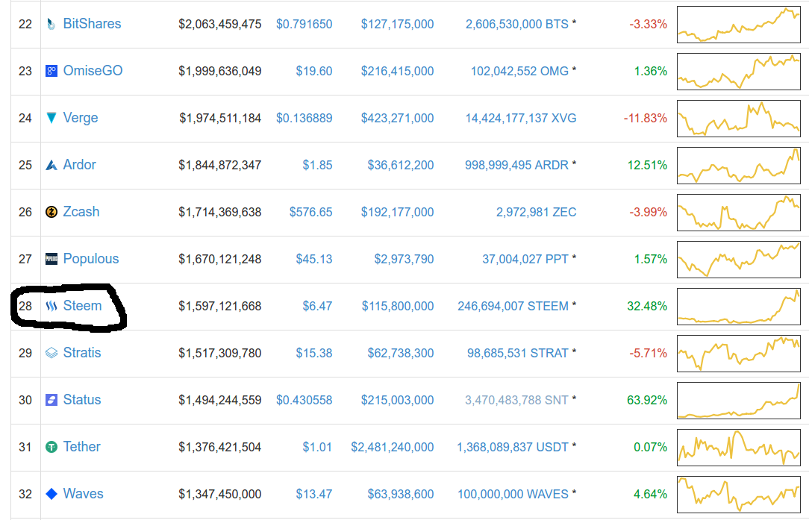812x520 pixels.
Task: Click the Stratis coin logo icon
Action: (x=51, y=353)
